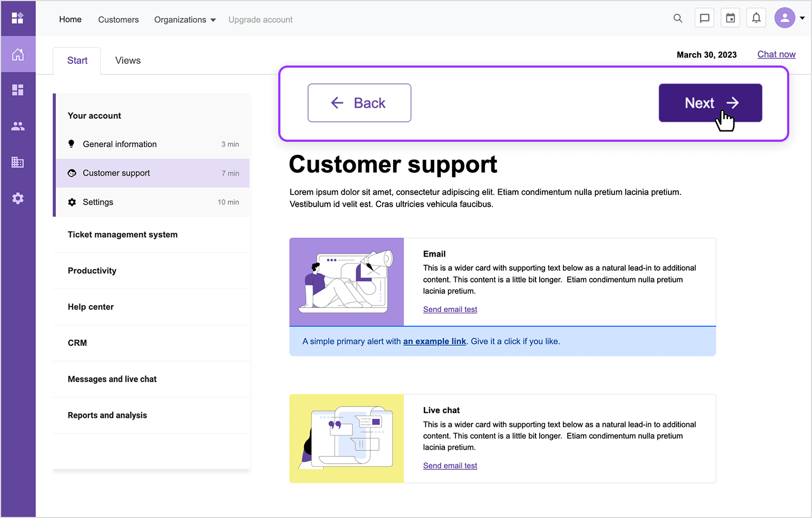812x518 pixels.
Task: Open the people icon in left sidebar
Action: click(x=18, y=126)
